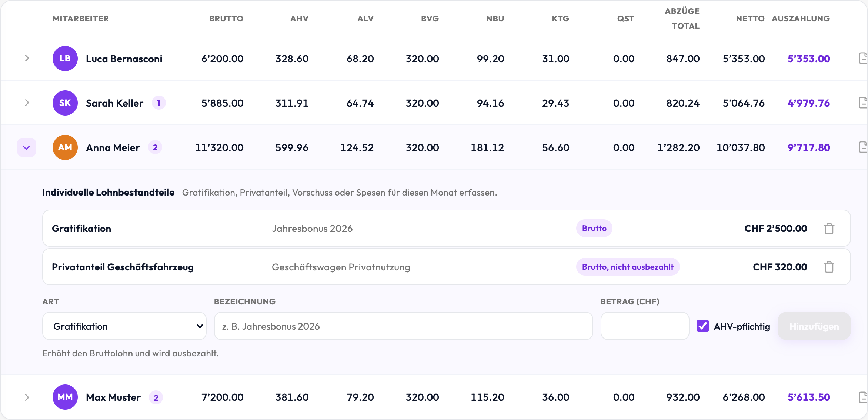Focus the Betrag (CHF) input field
The width and height of the screenshot is (868, 420).
pos(645,326)
